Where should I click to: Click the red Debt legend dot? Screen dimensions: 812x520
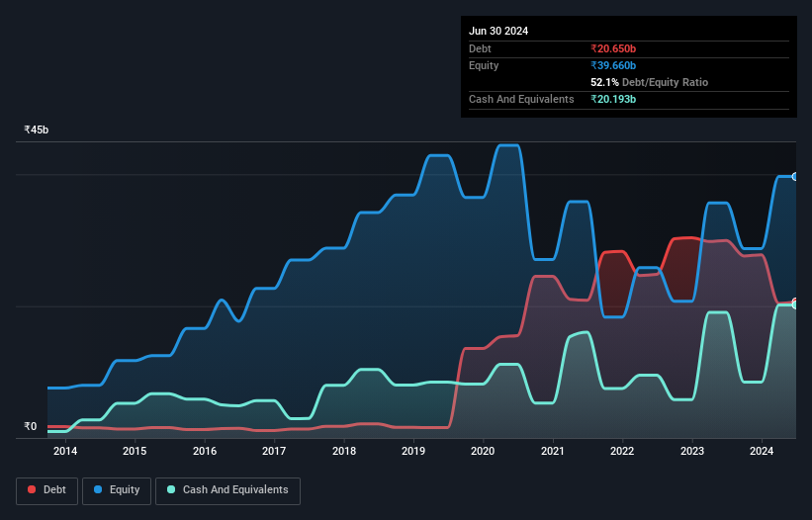pyautogui.click(x=32, y=489)
